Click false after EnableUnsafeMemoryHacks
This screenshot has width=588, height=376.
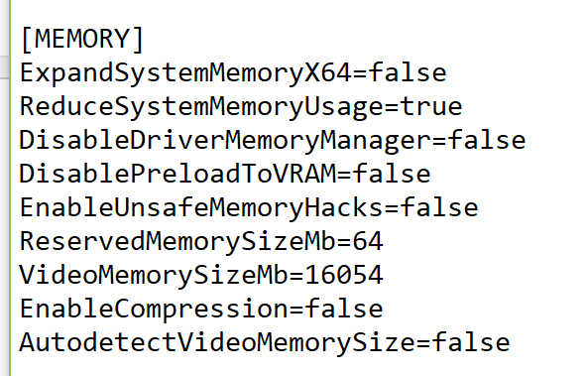[x=439, y=207]
